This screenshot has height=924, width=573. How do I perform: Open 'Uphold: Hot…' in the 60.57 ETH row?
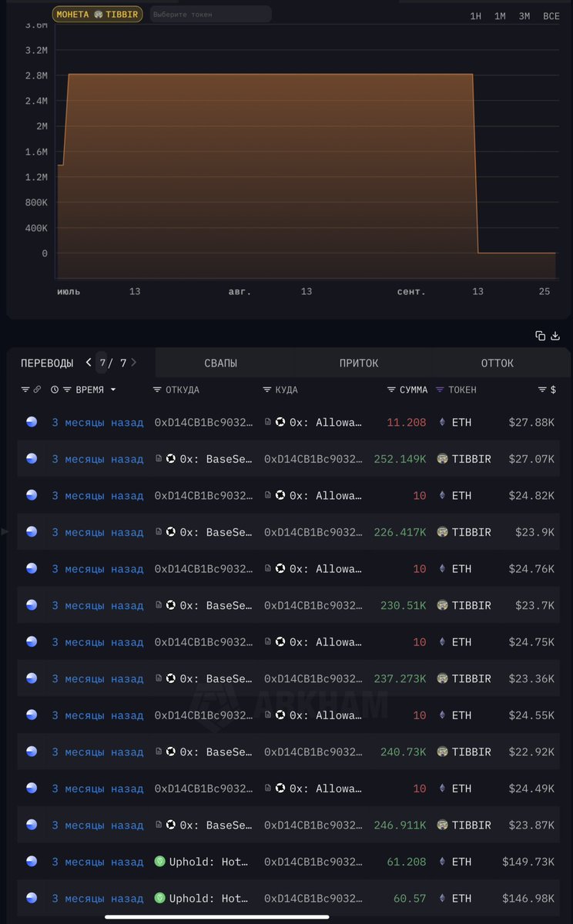[209, 898]
